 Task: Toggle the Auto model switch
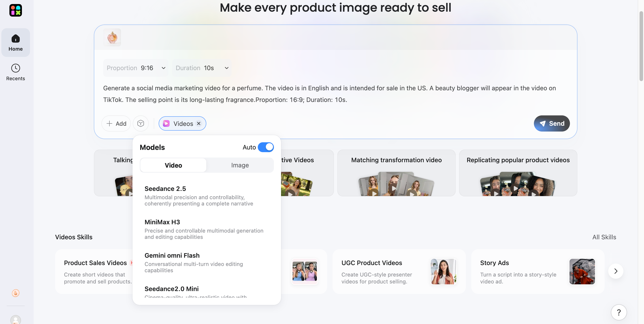(x=266, y=147)
